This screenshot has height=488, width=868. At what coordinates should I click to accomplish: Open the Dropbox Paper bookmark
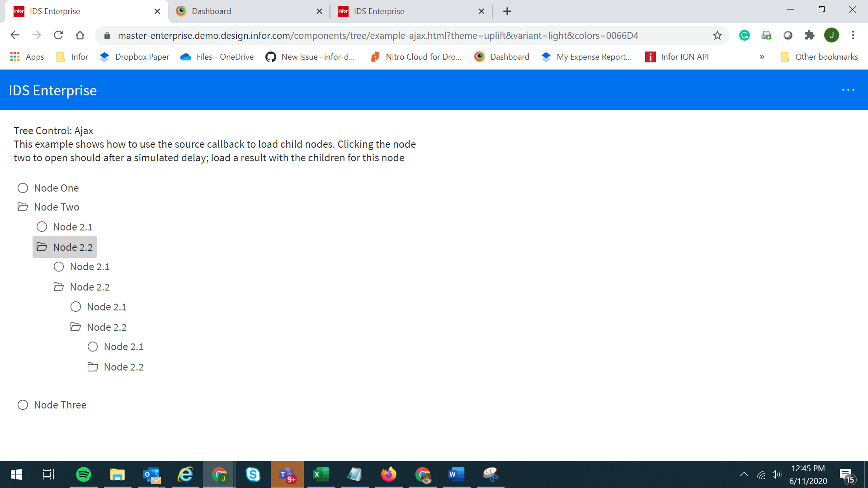coord(135,57)
